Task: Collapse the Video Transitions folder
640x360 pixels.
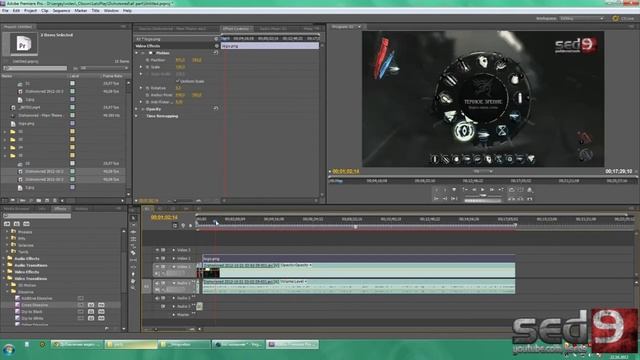Action: 4,278
